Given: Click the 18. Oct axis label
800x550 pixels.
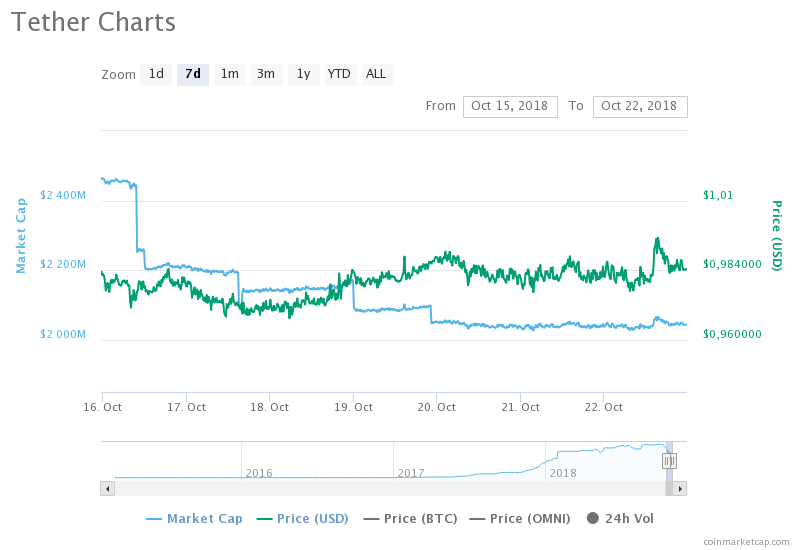Looking at the screenshot, I should coord(269,407).
